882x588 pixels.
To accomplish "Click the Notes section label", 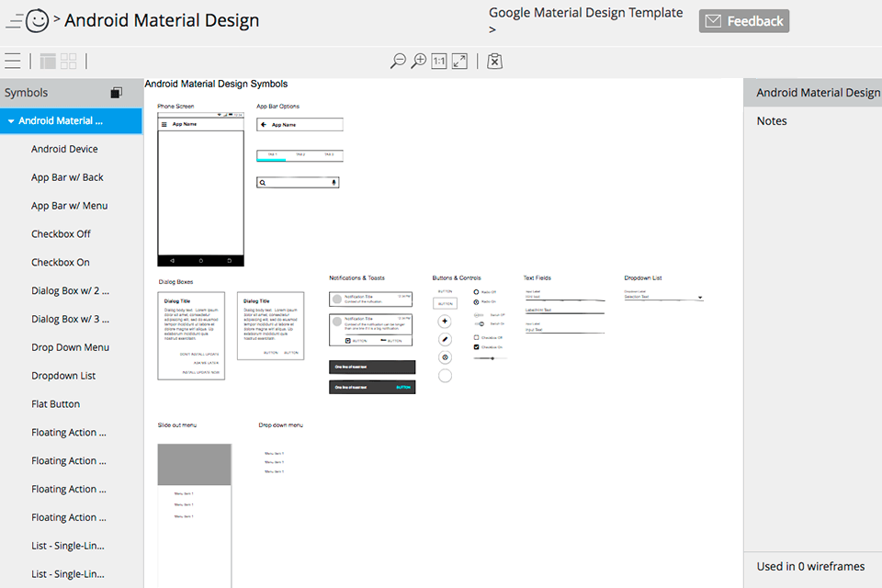I will point(771,121).
